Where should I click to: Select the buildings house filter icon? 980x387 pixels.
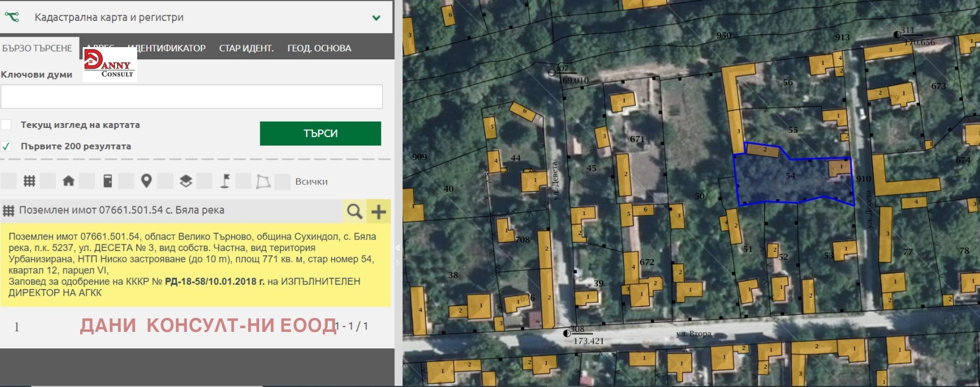tap(68, 181)
